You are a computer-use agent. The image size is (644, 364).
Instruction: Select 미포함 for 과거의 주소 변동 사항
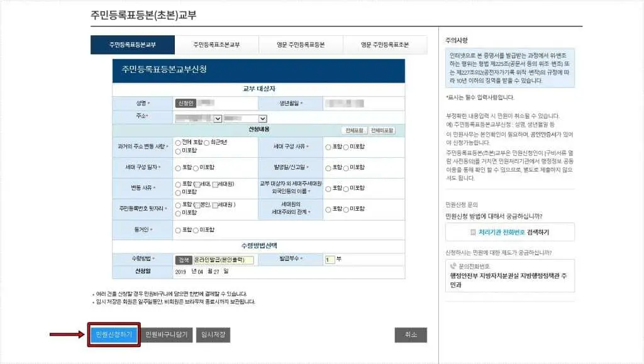coord(178,152)
